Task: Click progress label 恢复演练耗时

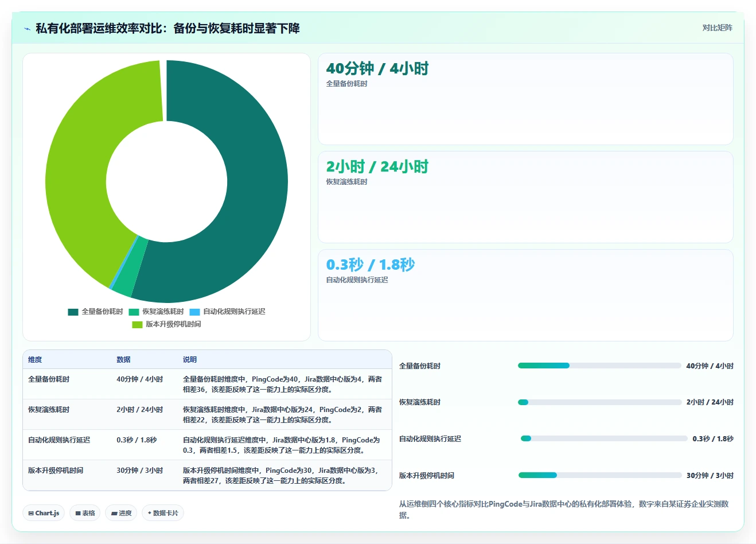Action: pos(420,402)
